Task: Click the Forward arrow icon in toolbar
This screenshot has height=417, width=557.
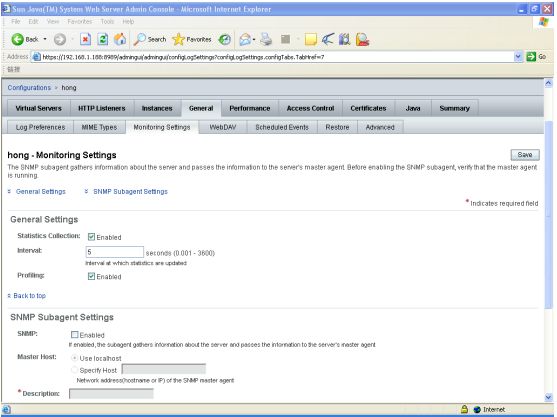Action: coord(60,39)
